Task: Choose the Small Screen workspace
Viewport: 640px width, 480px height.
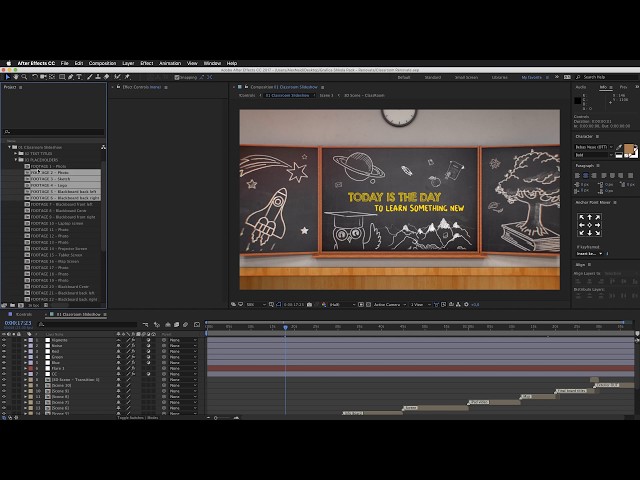Action: coord(466,77)
